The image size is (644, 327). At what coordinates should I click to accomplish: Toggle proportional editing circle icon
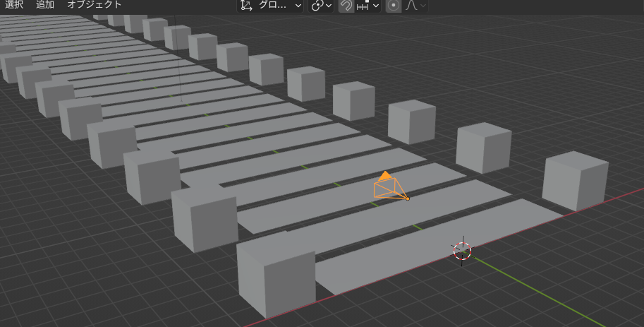[394, 6]
